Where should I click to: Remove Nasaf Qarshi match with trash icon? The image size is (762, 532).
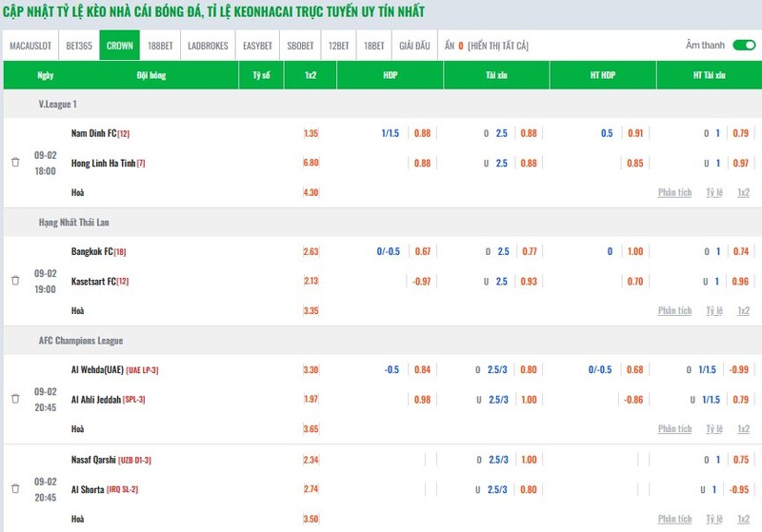pos(15,488)
